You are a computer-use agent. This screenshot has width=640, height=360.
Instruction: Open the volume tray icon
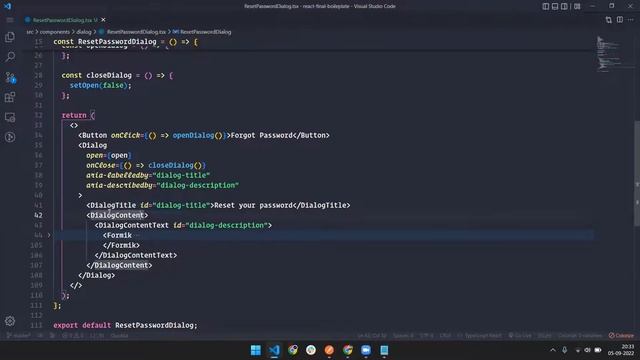tap(587, 350)
